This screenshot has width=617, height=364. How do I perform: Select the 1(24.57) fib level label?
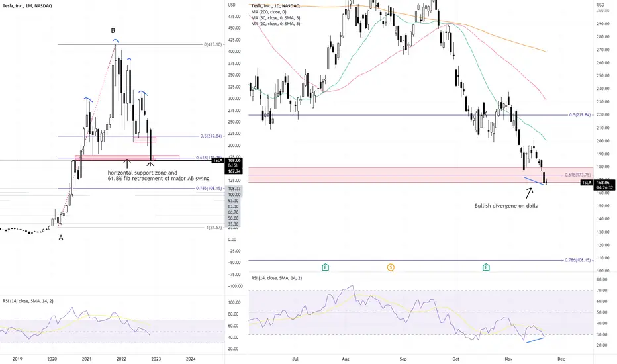(x=215, y=228)
